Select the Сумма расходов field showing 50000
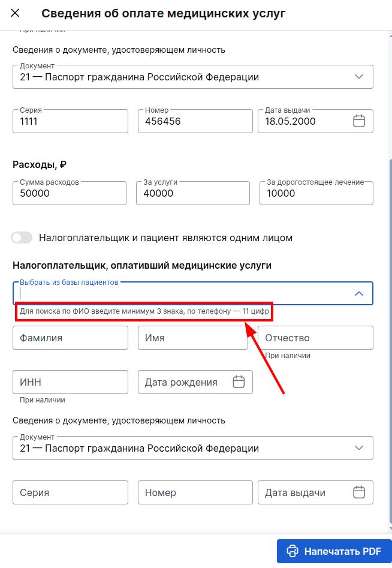 pyautogui.click(x=70, y=193)
